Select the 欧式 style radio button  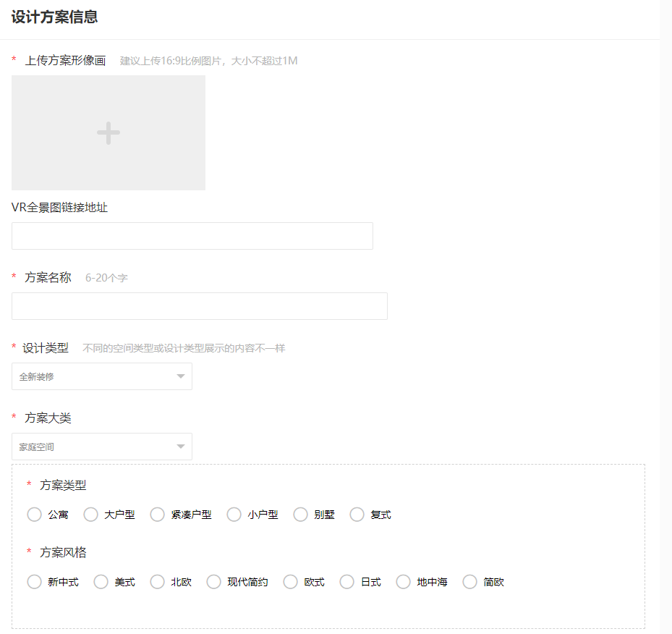(291, 582)
